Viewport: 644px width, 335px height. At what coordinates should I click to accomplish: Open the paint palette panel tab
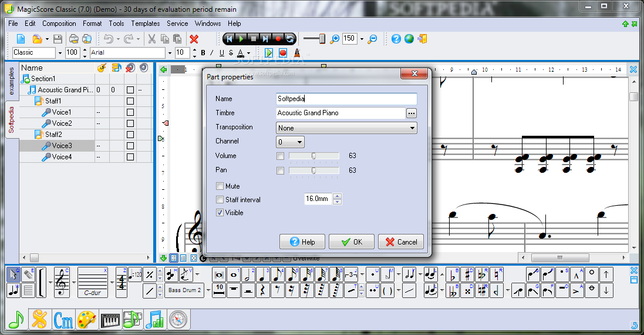[x=86, y=319]
